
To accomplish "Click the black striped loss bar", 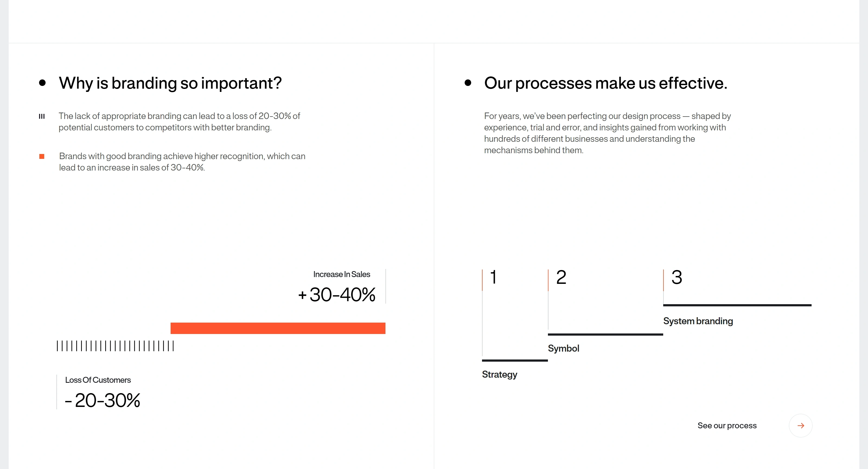I will pos(115,346).
